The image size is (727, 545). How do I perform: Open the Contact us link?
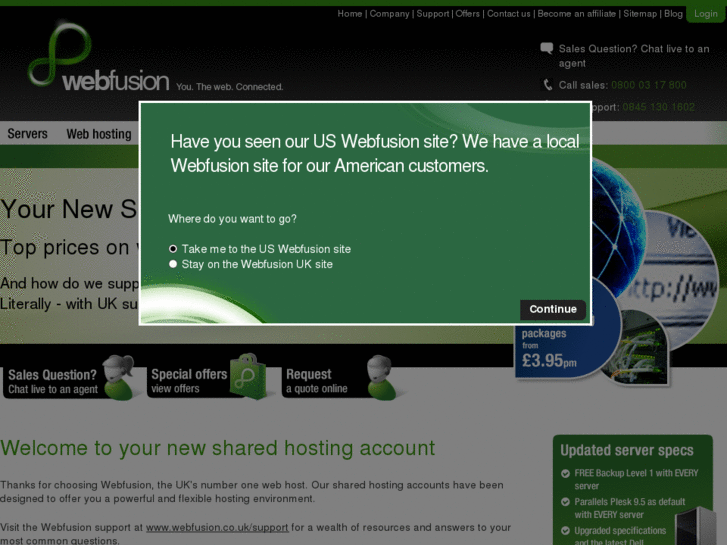tap(509, 14)
